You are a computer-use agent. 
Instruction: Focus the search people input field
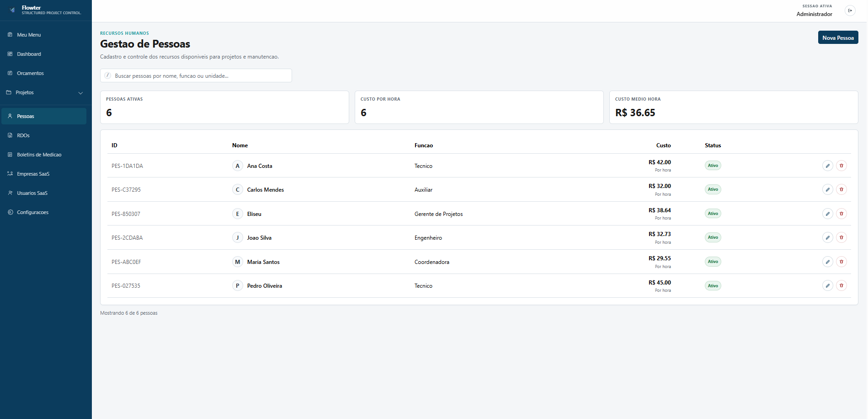pyautogui.click(x=197, y=76)
